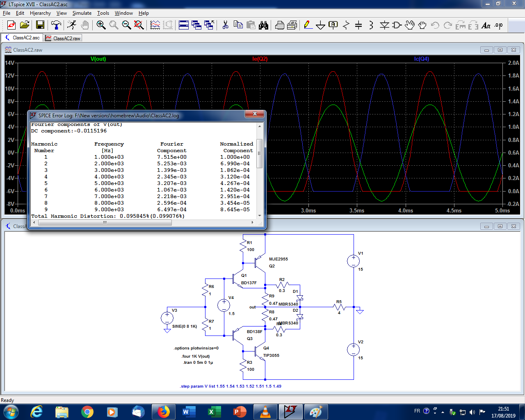Click the Total Harmonic Distortion line

(x=108, y=216)
